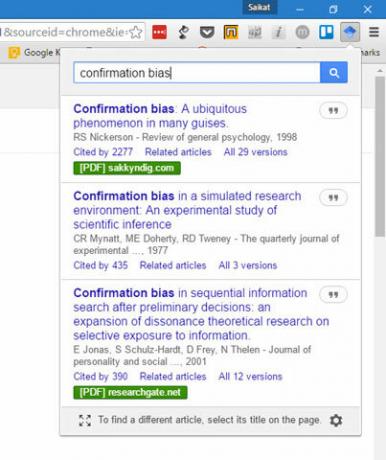Cite the Nickerson article via quote icon

(333, 111)
